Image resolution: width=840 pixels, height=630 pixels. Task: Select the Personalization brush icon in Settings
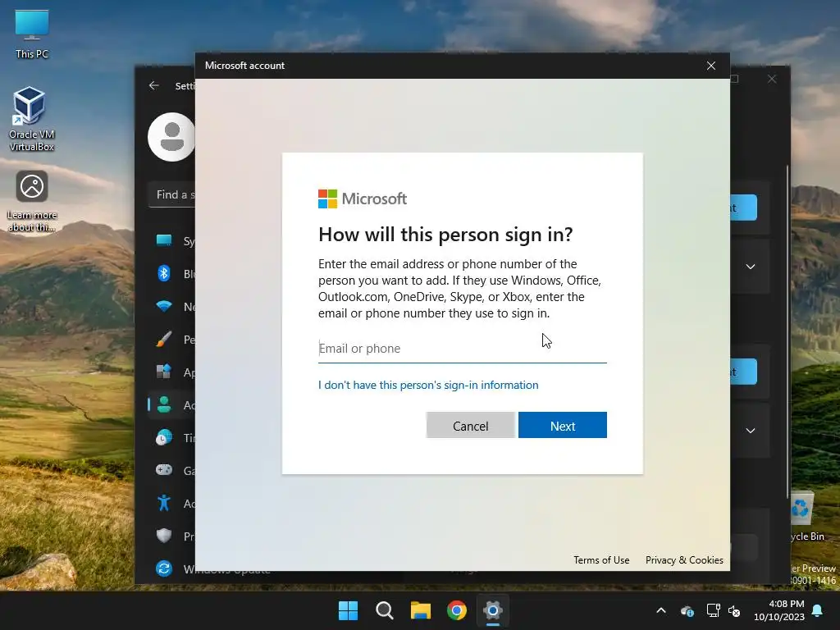tap(164, 339)
